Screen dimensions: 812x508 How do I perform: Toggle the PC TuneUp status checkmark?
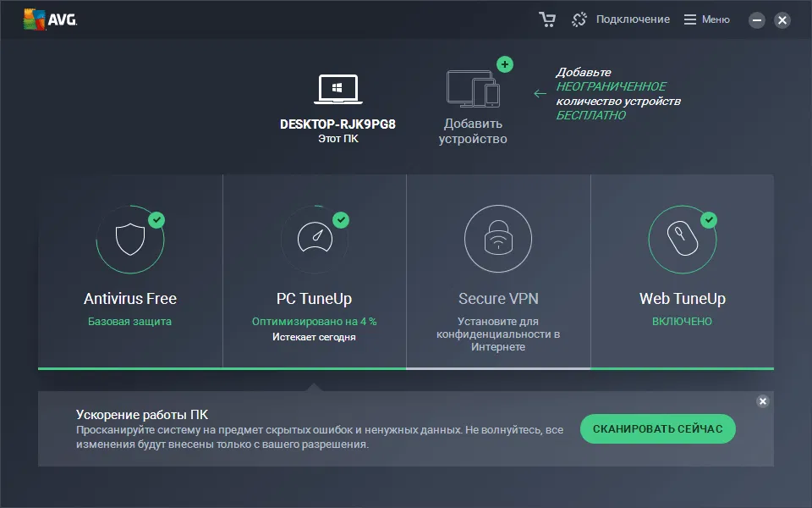click(x=340, y=219)
